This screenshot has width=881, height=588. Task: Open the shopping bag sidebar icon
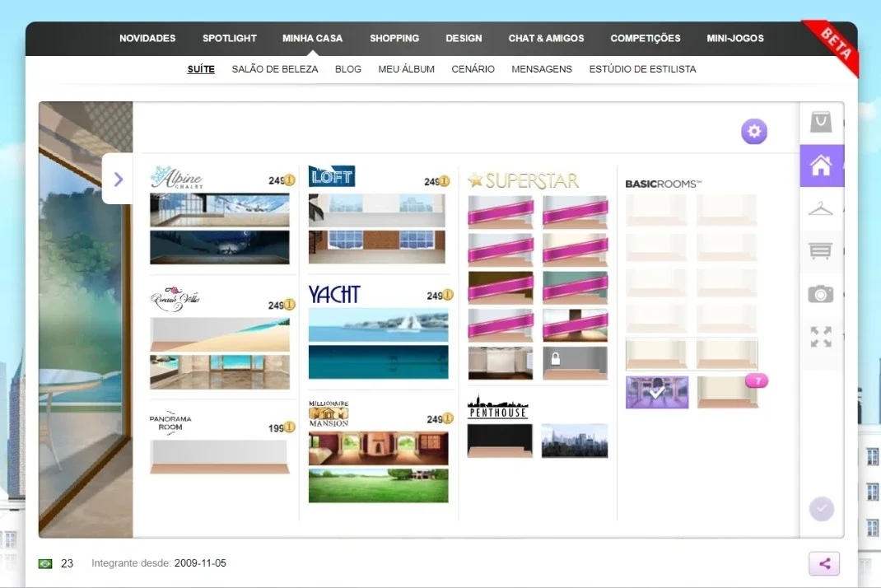pos(821,122)
